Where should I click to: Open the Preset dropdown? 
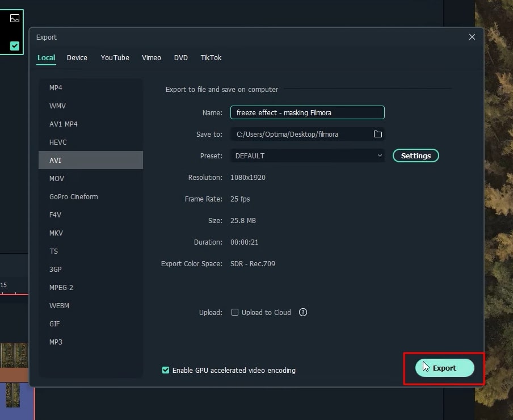(308, 156)
